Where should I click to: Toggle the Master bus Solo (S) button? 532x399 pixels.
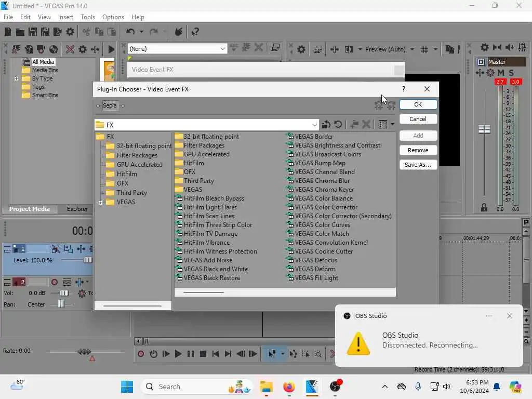point(511,73)
